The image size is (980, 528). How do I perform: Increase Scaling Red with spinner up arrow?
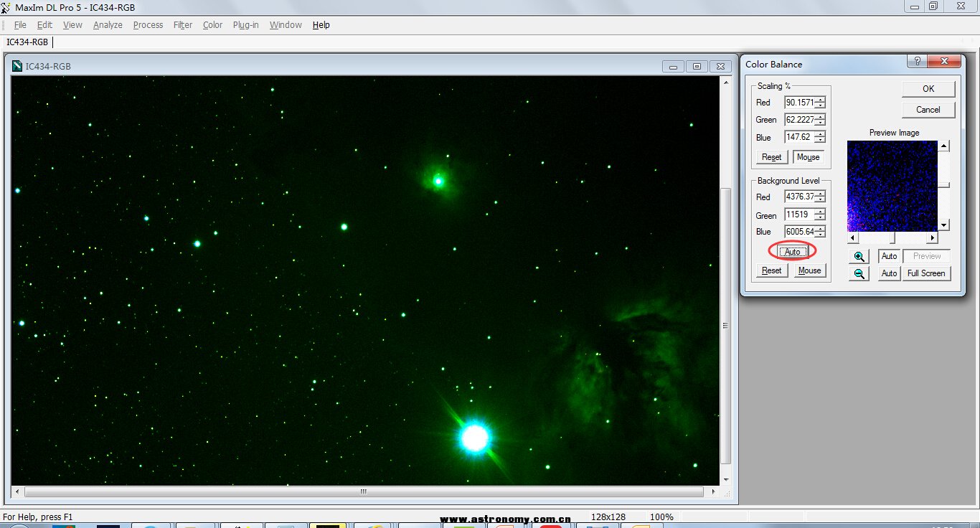[x=820, y=100]
